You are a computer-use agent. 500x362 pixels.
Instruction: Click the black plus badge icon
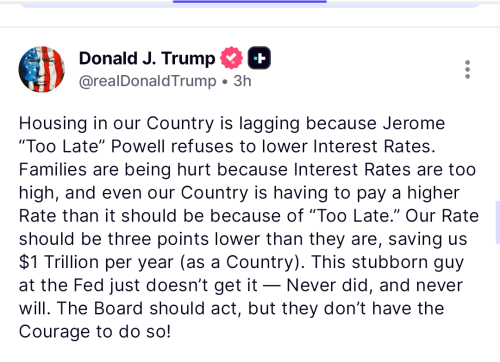259,58
